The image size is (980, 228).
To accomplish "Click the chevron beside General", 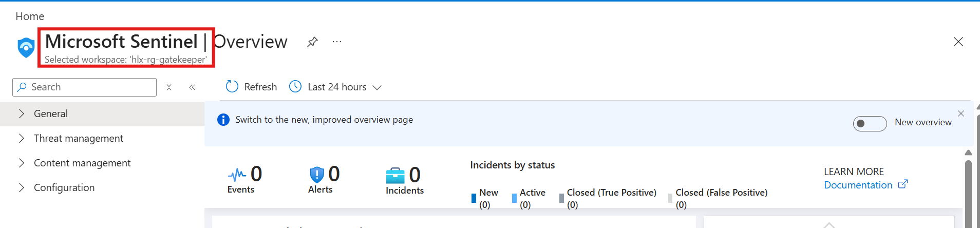I will tap(21, 114).
